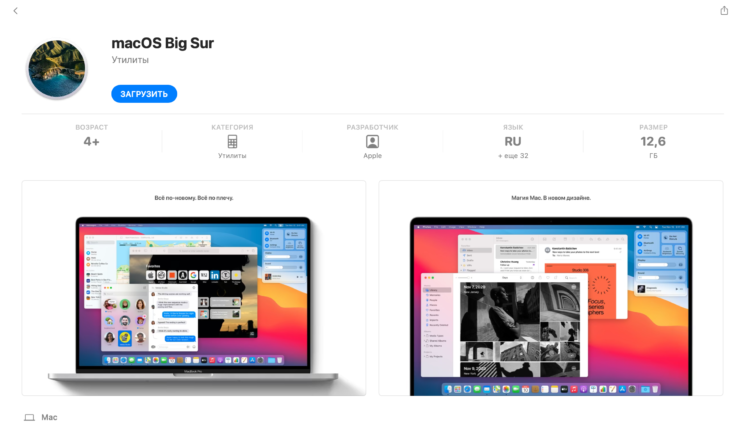Click the Apple developer name label
The width and height of the screenshot is (740, 434).
point(372,156)
